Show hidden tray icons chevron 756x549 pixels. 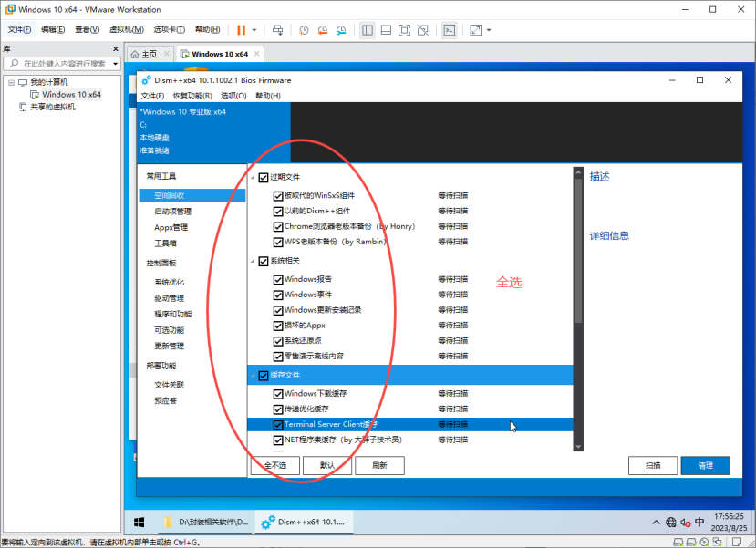[656, 522]
